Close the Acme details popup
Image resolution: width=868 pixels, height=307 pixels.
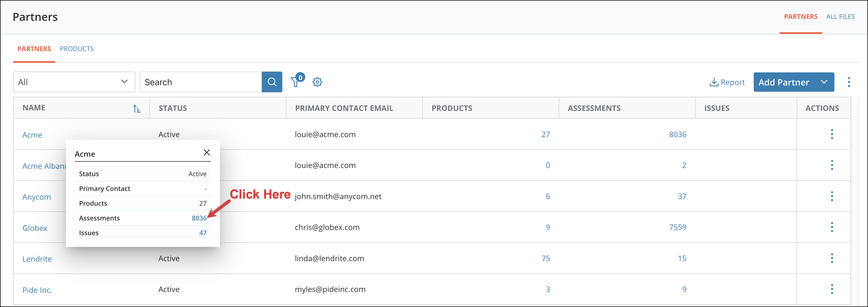tap(206, 152)
